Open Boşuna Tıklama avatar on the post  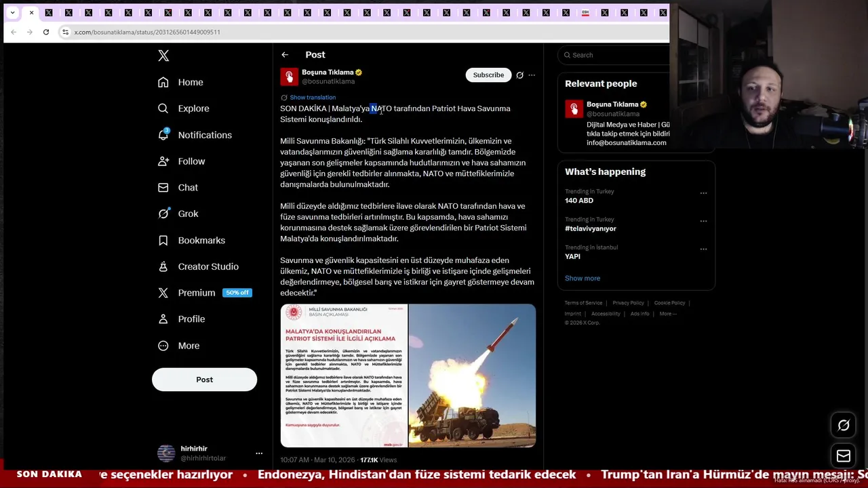coord(289,77)
